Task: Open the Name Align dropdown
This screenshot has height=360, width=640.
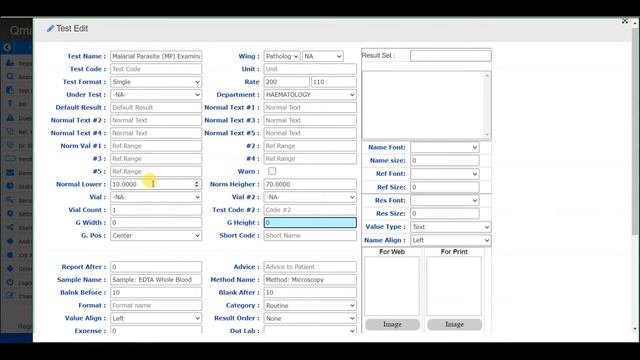Action: [451, 240]
